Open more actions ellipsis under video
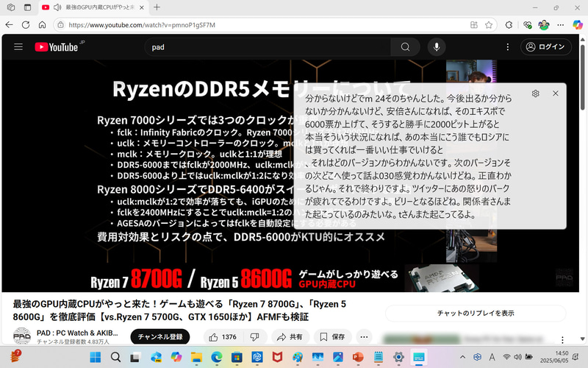The height and width of the screenshot is (368, 588). [x=364, y=337]
